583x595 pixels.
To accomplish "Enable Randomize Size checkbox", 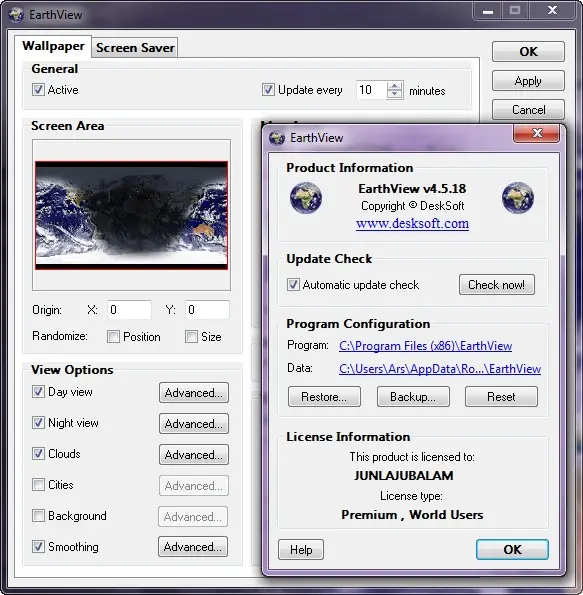I will [x=191, y=337].
